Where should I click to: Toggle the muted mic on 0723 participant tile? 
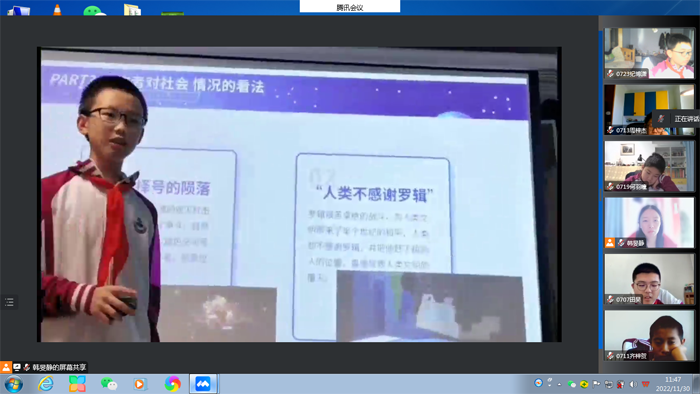(610, 74)
